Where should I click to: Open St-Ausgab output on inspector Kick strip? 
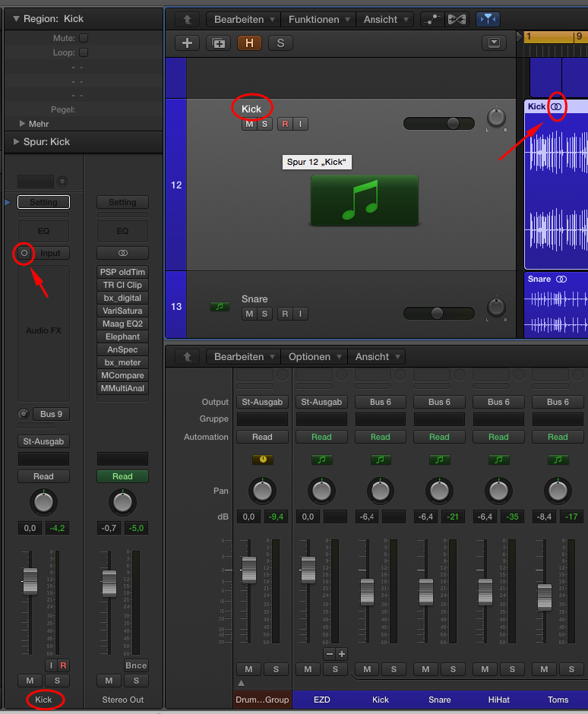44,441
